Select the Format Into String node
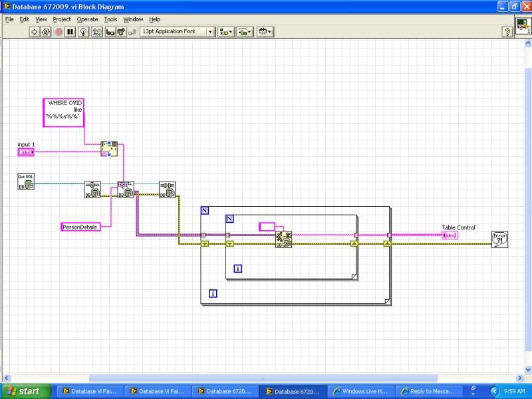532x399 pixels. [109, 148]
